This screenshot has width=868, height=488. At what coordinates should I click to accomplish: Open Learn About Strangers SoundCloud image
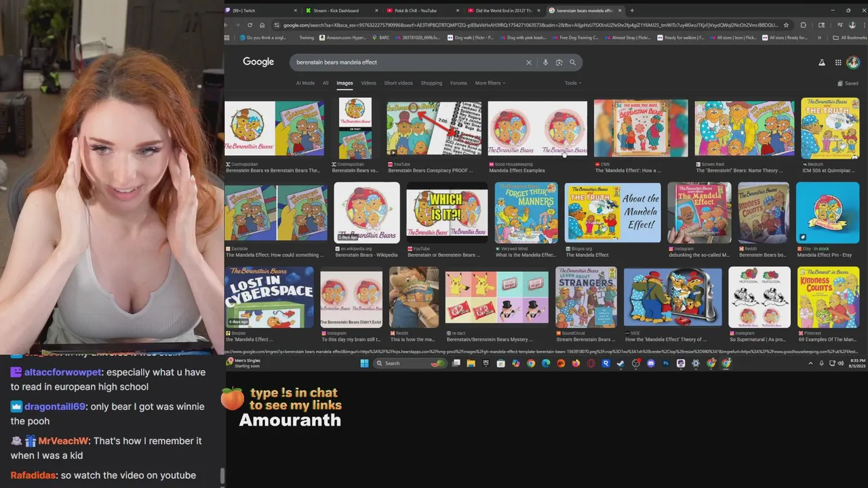[x=587, y=297]
